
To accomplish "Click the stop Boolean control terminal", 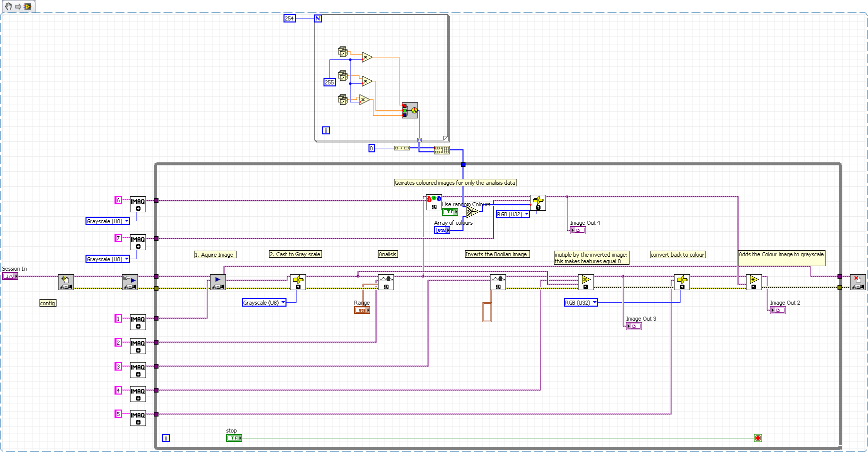I will pos(233,438).
